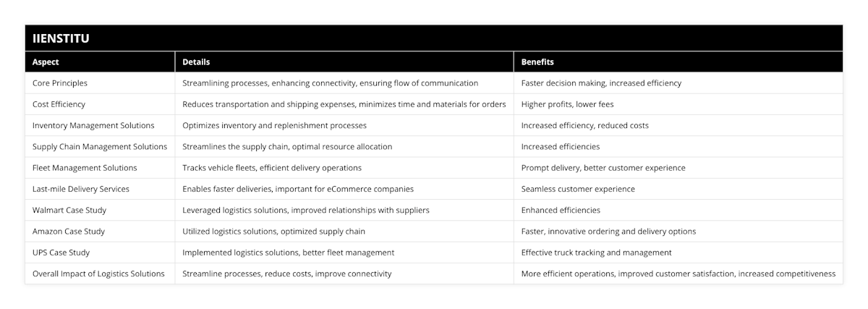Screen dimensions: 868x309
Task: Select the Fleet Management Solutions cell
Action: coord(85,168)
